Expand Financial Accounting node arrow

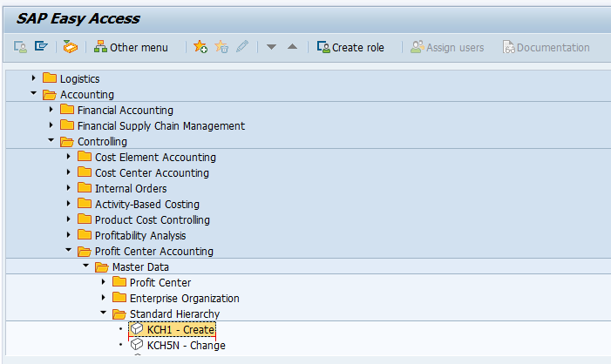pyautogui.click(x=51, y=110)
